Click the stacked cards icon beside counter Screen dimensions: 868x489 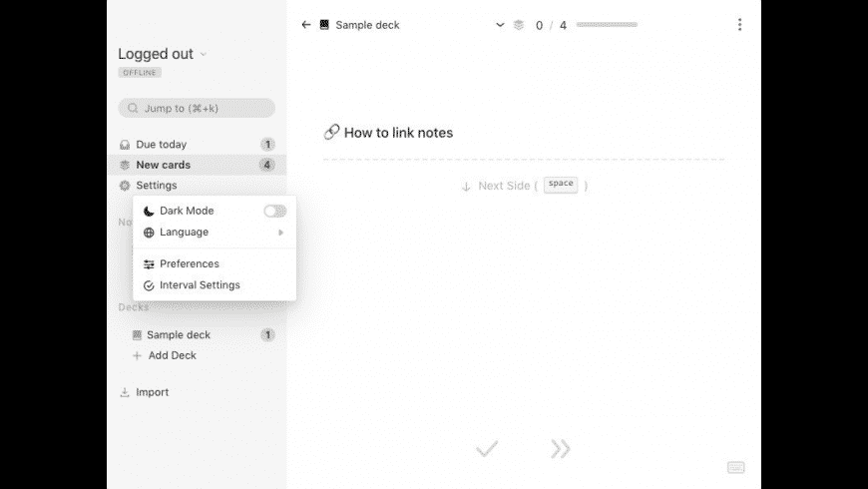[519, 25]
